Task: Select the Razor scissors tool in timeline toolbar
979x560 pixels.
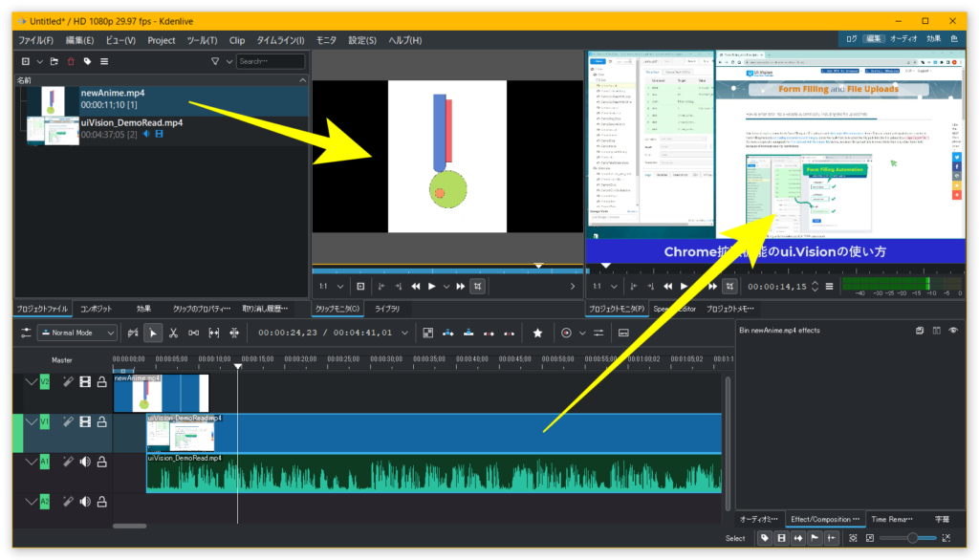Action: click(x=173, y=333)
